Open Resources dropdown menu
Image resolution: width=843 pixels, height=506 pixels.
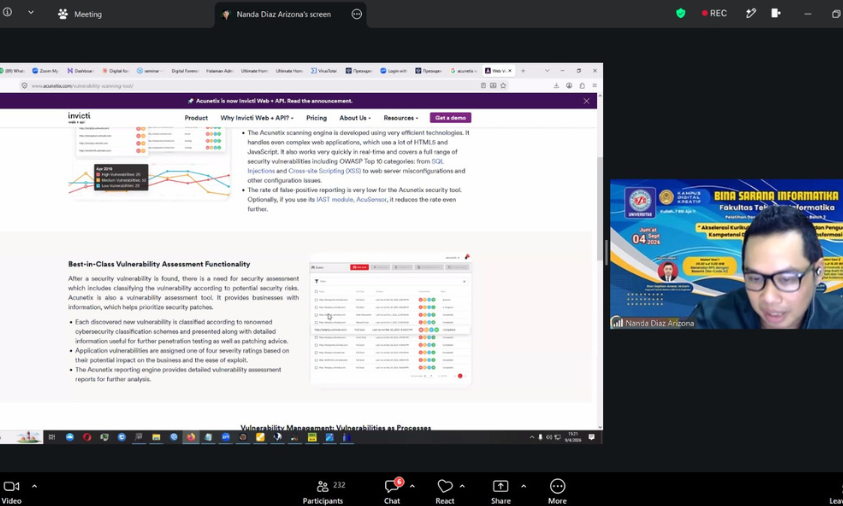[x=401, y=118]
